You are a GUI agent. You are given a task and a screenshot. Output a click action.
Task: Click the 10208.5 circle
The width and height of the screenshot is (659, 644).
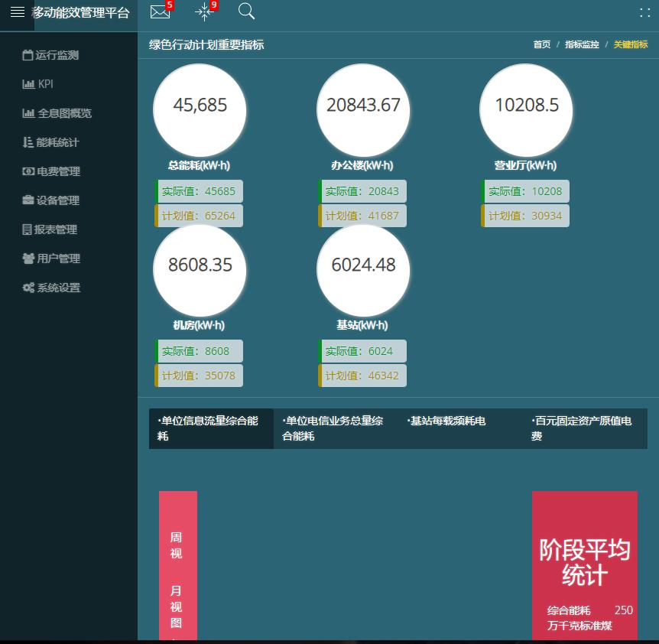tap(526, 109)
